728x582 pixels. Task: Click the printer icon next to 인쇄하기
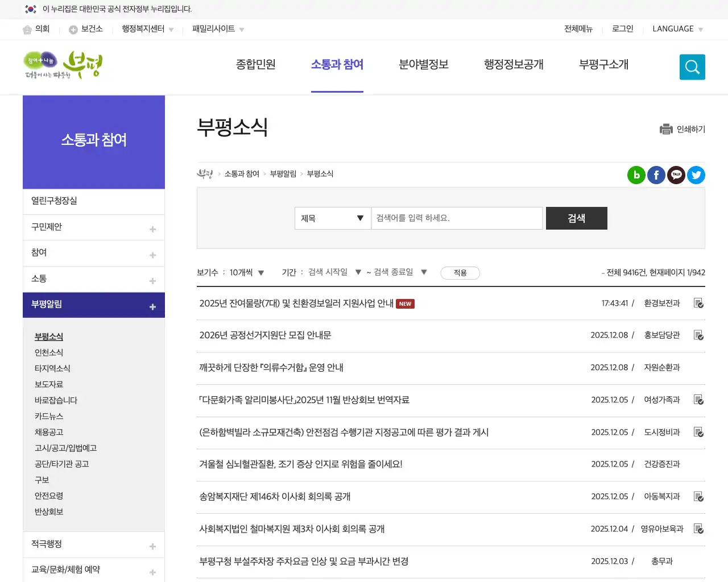pos(666,129)
